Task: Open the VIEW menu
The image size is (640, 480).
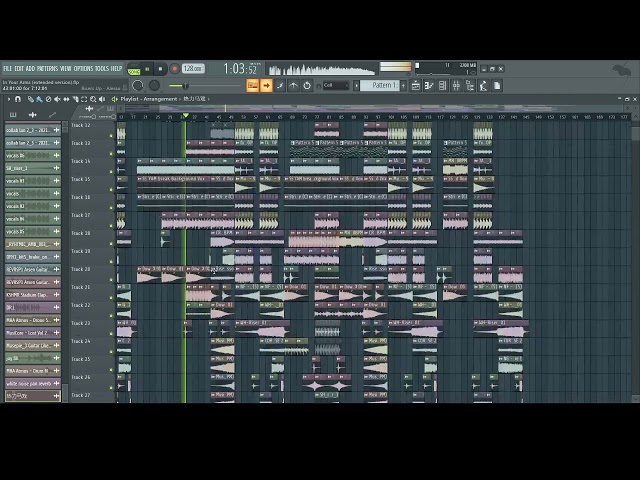Action: coord(66,69)
